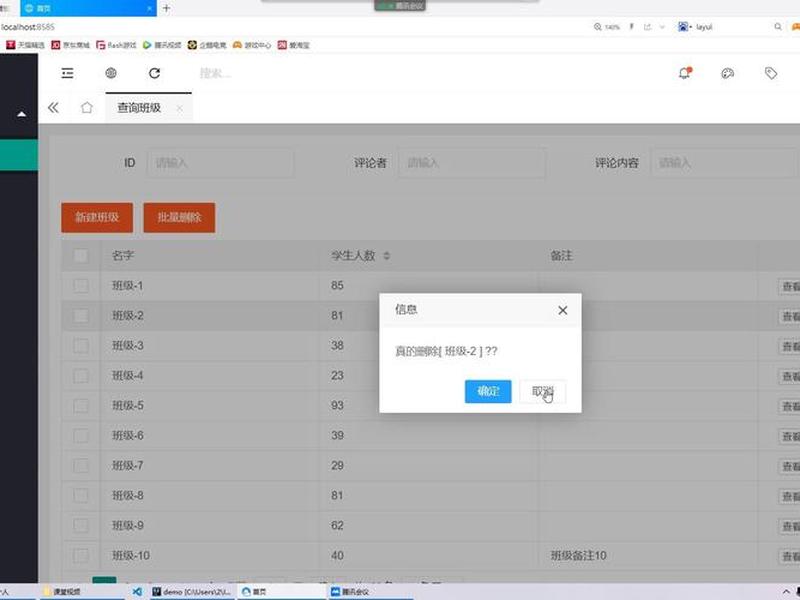
Task: Select the 查询班级 tab
Action: click(x=139, y=108)
